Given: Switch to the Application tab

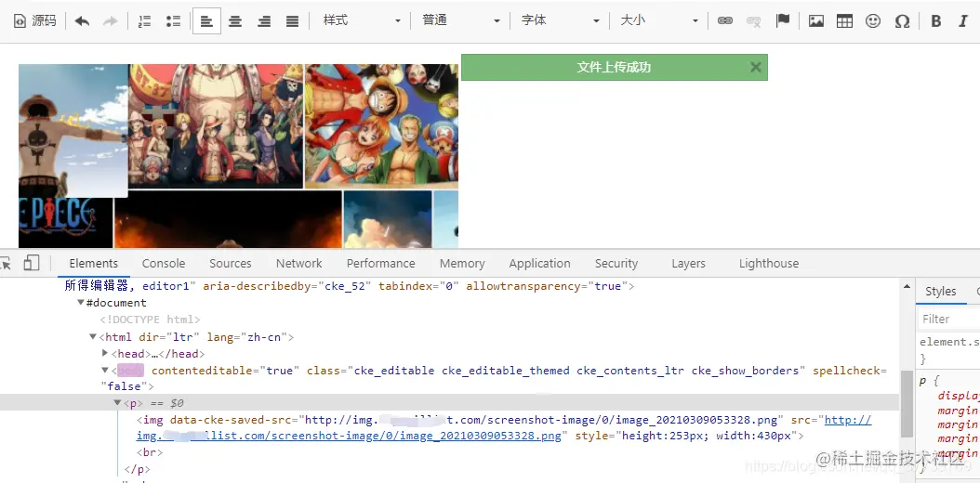Looking at the screenshot, I should click(x=539, y=264).
